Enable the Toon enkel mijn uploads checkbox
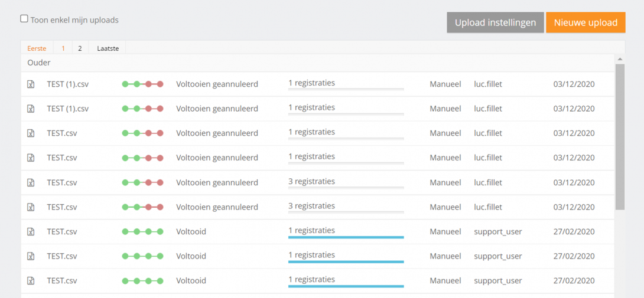 tap(24, 19)
